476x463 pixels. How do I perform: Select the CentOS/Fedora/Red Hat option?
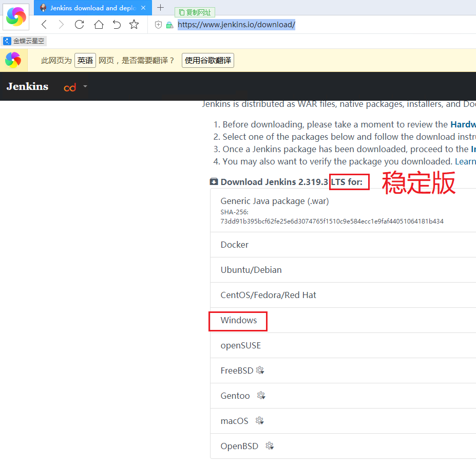tap(343, 295)
